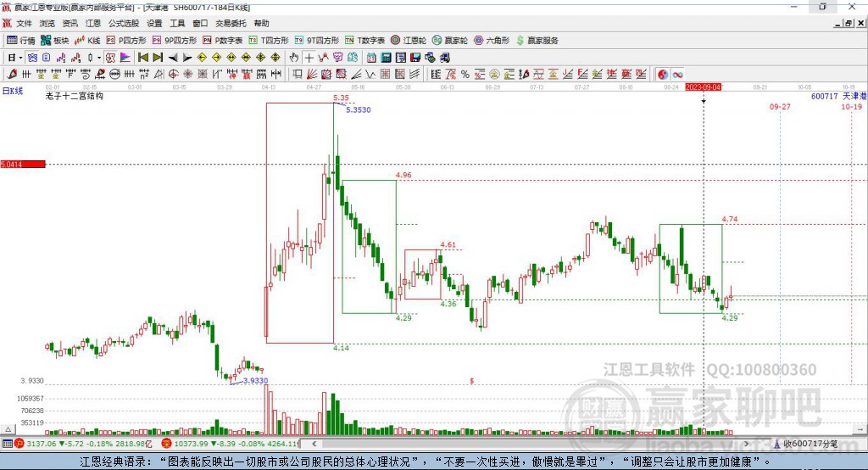Expand the candlestick style dropdown arrow
This screenshot has width=868, height=470.
[x=99, y=58]
